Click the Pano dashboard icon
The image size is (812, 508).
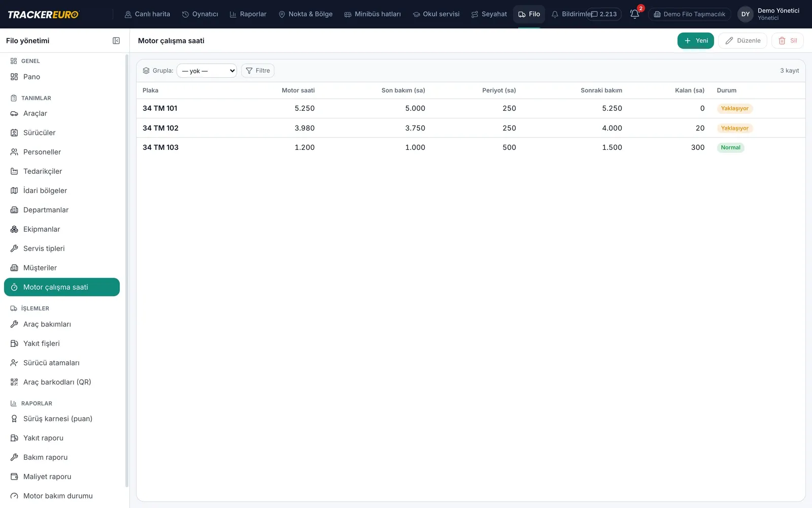pos(14,77)
